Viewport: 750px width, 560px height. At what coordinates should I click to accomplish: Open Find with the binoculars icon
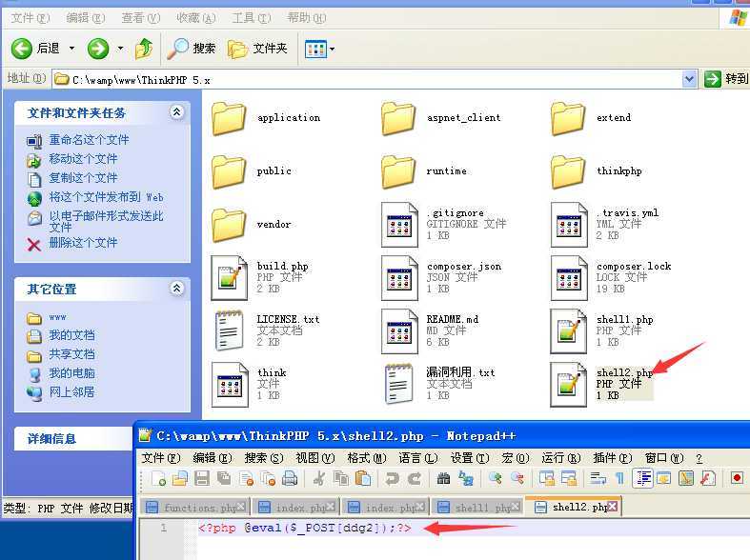pyautogui.click(x=443, y=478)
